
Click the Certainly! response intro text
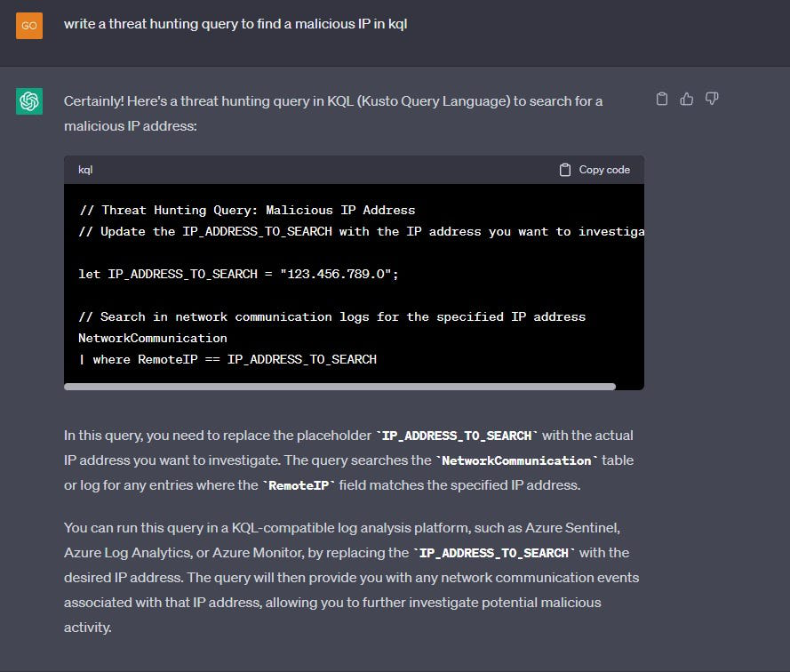333,114
